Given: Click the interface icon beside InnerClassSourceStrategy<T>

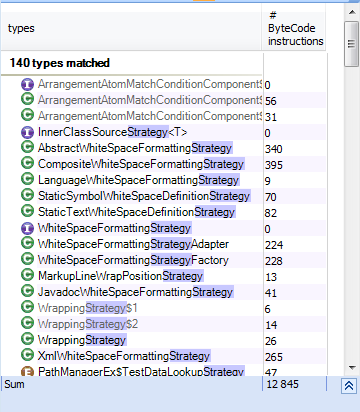Looking at the screenshot, I should coord(27,132).
